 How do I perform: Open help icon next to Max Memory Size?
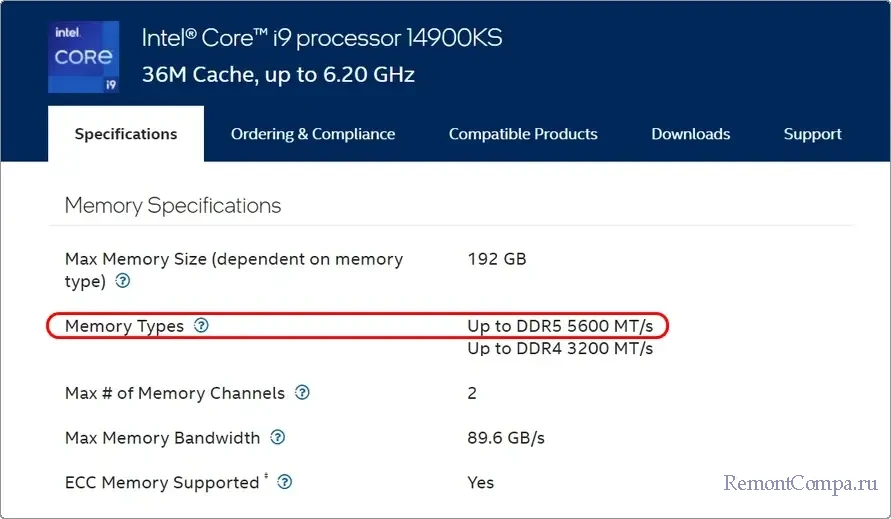click(x=123, y=282)
